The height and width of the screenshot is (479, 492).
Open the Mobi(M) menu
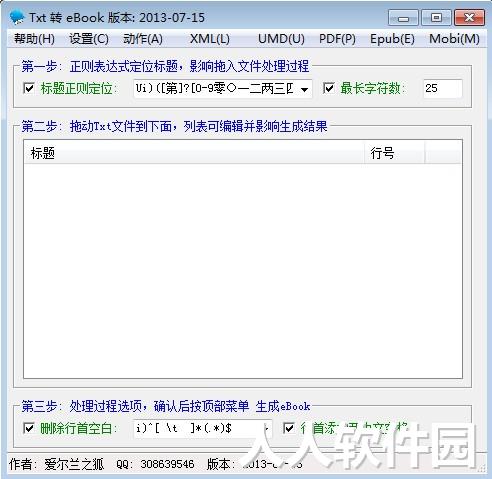coord(454,39)
